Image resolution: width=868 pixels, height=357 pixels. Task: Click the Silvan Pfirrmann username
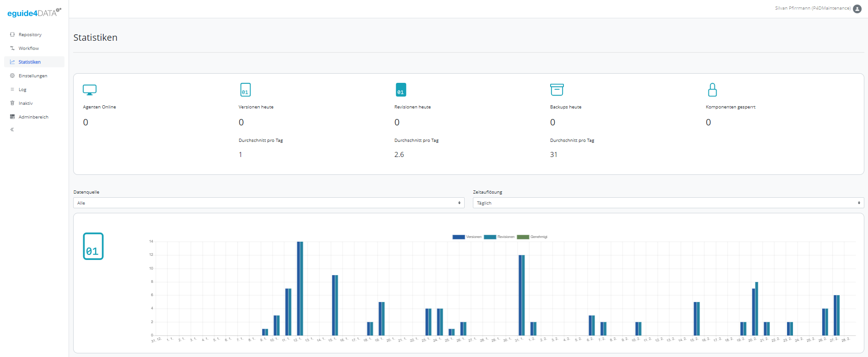coord(812,8)
